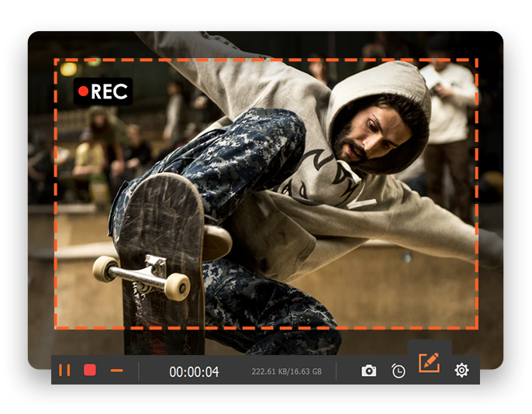
Task: Open recording settings gear
Action: pyautogui.click(x=461, y=371)
